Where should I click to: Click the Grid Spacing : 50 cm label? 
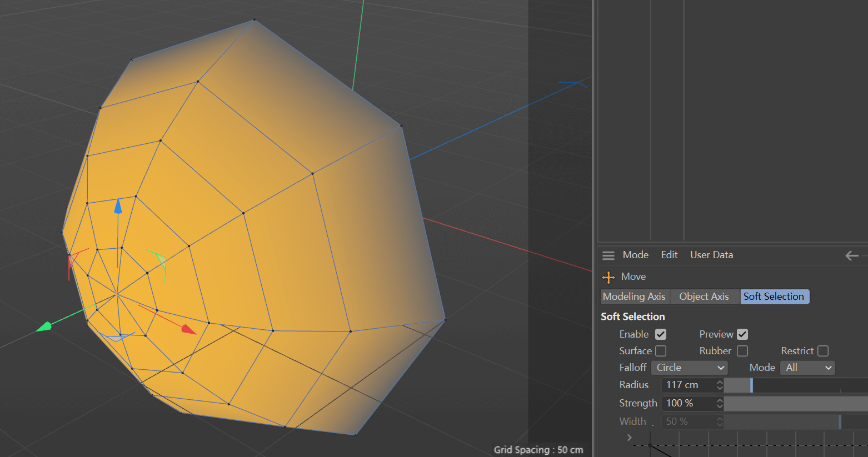538,450
